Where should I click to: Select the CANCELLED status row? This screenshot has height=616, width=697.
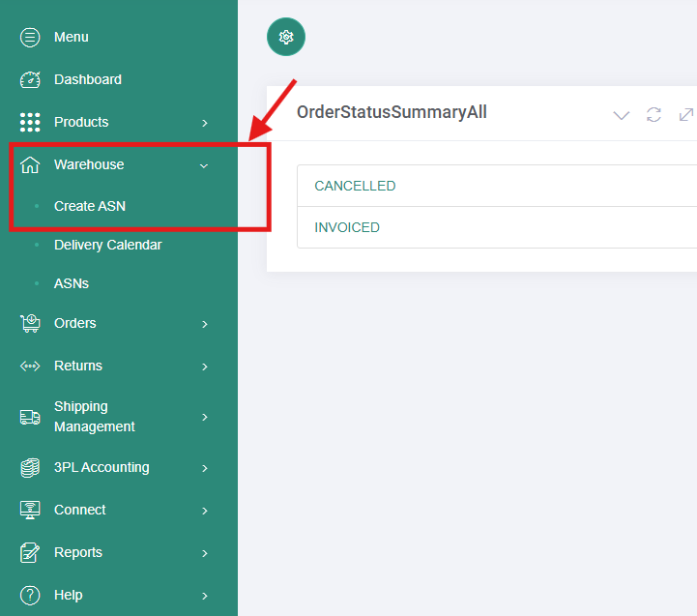click(355, 186)
